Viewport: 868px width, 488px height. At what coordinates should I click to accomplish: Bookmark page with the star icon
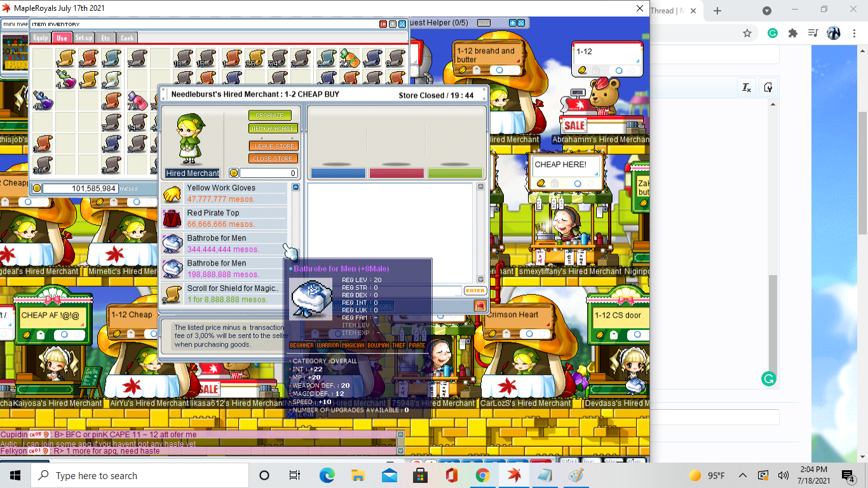(747, 33)
